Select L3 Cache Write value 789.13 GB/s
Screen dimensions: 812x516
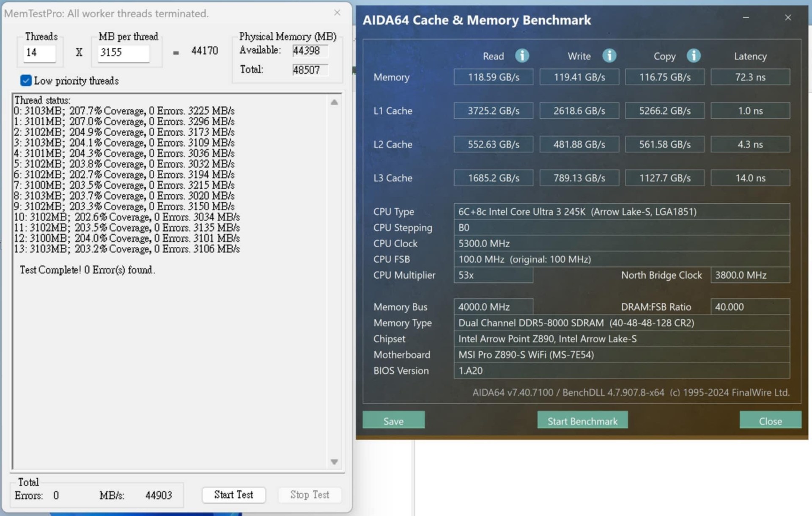579,178
